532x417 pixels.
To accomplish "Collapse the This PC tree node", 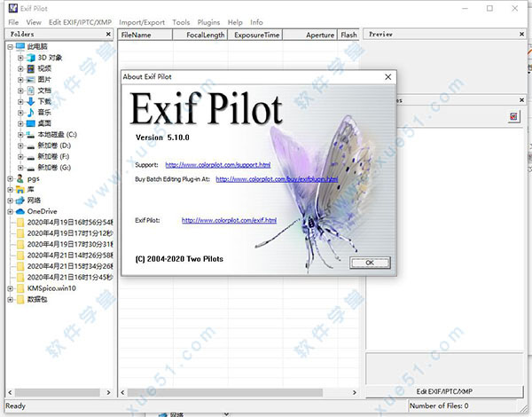I will pos(10,46).
